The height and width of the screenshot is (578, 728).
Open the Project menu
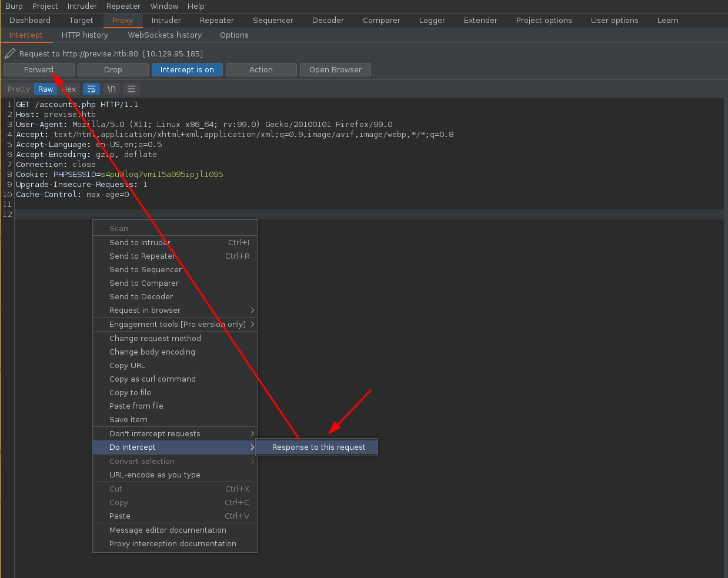tap(45, 6)
